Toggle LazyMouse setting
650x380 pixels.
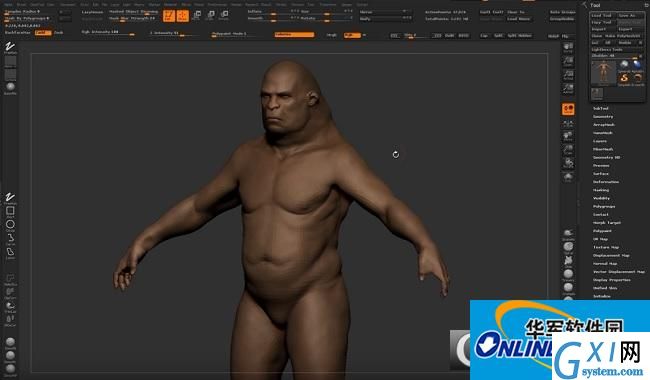[92, 12]
